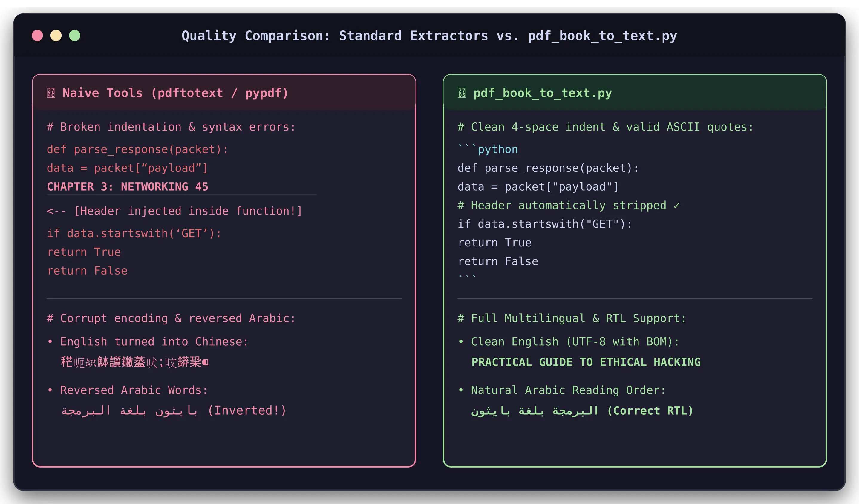The width and height of the screenshot is (859, 504).
Task: Click 'English turned into Chinese:' bullet
Action: (148, 342)
